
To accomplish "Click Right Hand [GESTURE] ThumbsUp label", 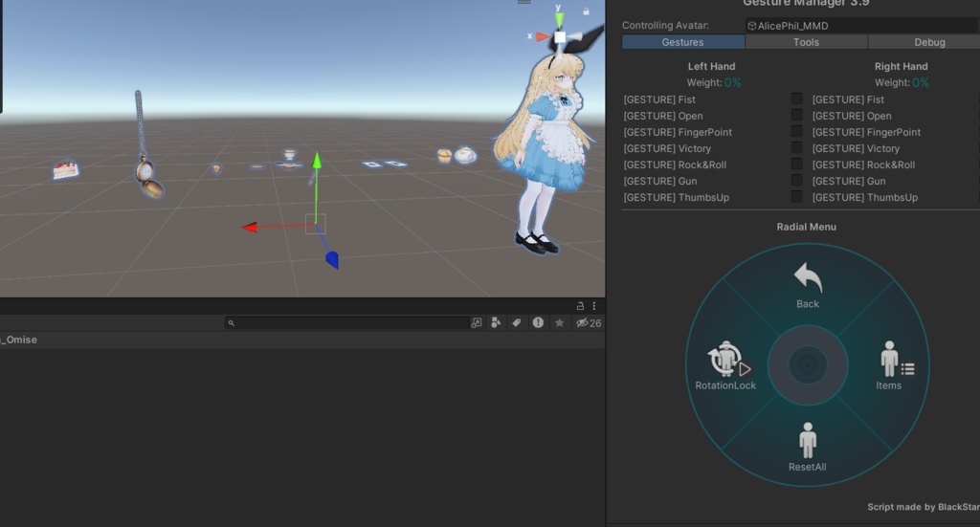I will (865, 197).
